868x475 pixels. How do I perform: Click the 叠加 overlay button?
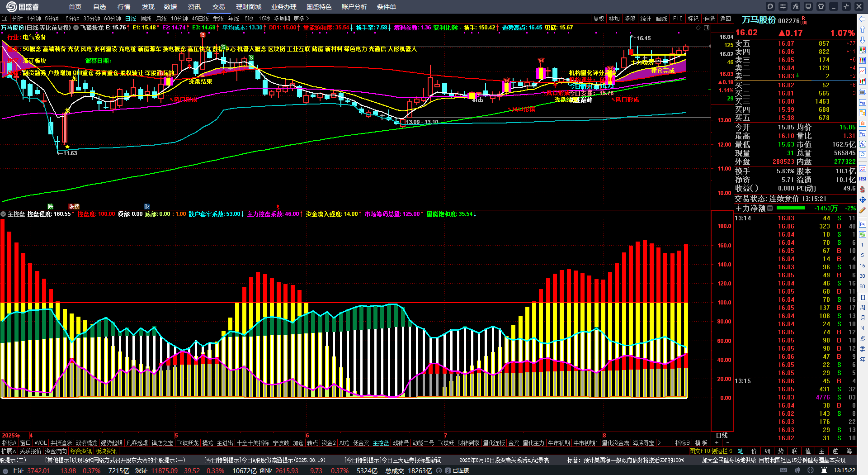pos(614,19)
